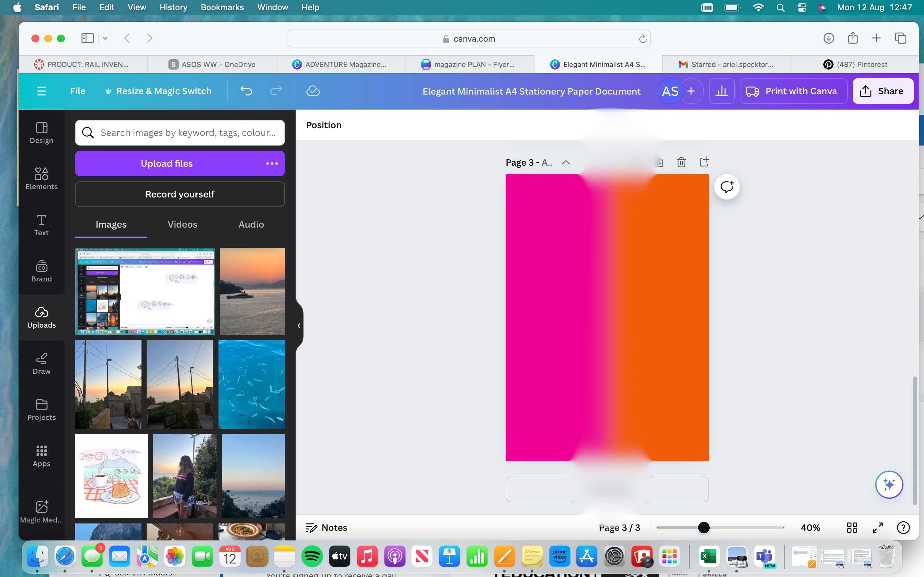Open the Brand panel
The image size is (924, 577).
click(41, 271)
